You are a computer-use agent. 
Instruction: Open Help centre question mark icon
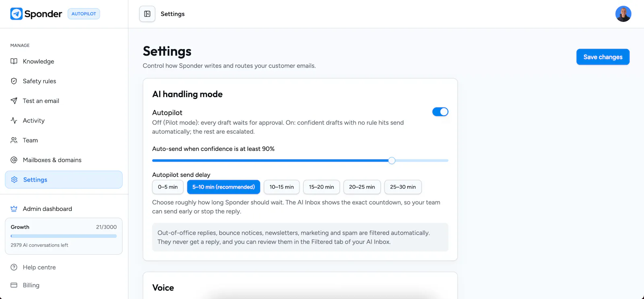(14, 267)
